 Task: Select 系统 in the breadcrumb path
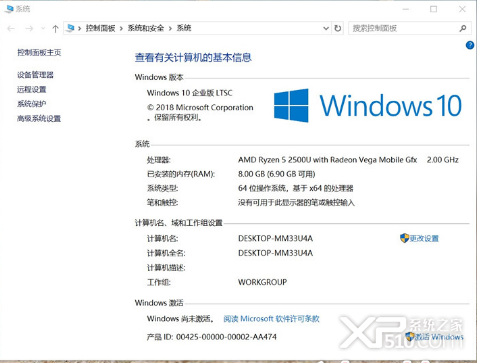click(184, 28)
